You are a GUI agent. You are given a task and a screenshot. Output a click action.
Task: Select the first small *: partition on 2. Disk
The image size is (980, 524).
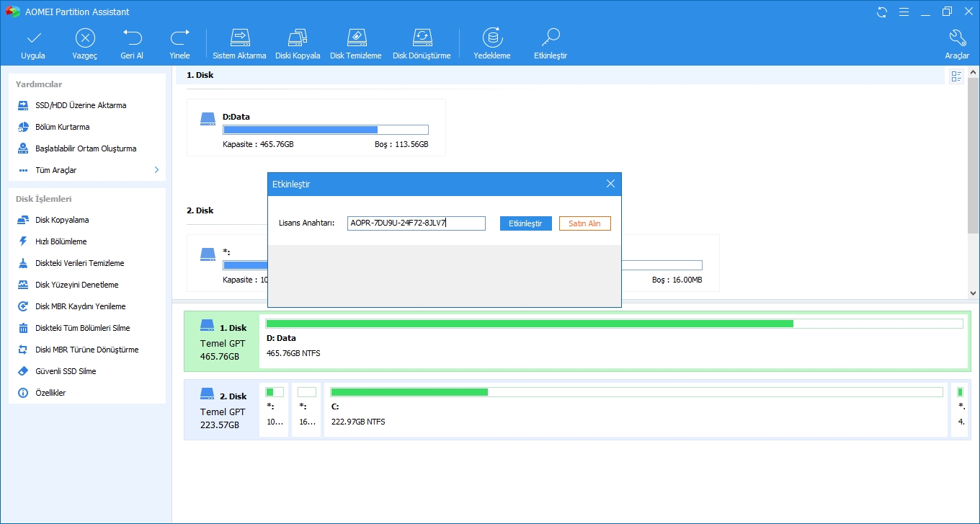[275, 409]
